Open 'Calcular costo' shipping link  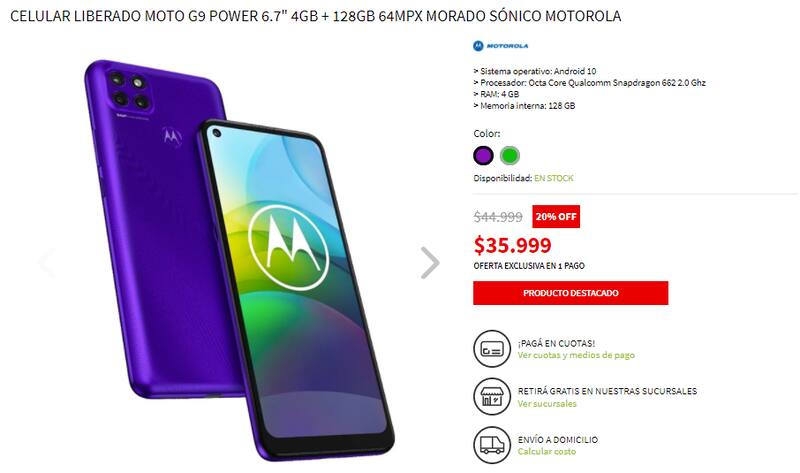point(546,452)
